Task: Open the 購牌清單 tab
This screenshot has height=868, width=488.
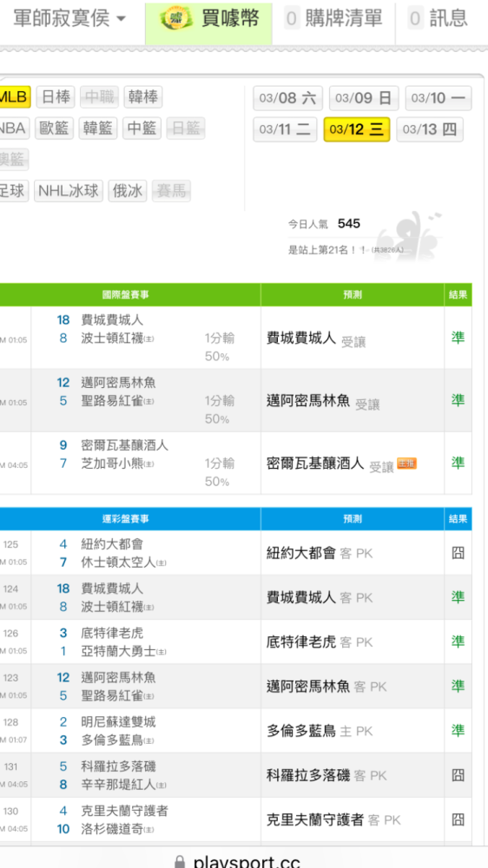Action: tap(334, 18)
